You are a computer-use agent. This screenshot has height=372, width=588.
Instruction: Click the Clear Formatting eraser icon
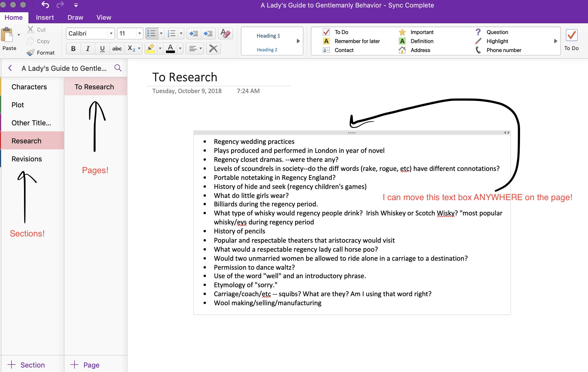point(225,33)
